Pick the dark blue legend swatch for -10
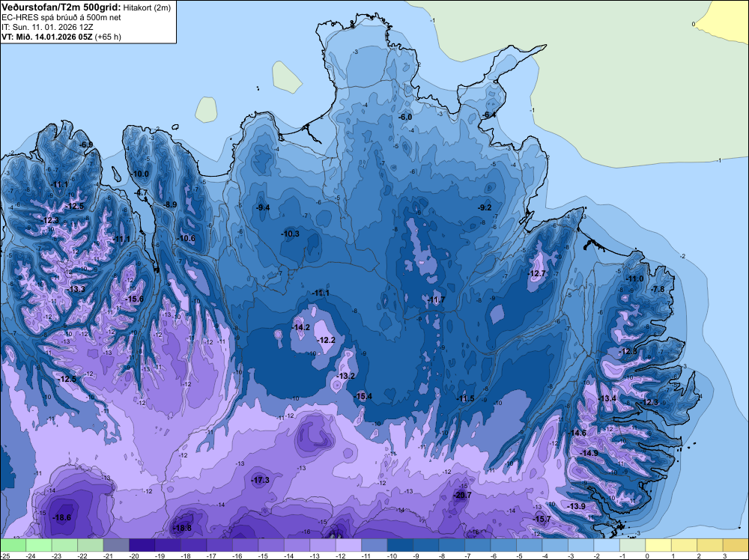 coord(400,545)
